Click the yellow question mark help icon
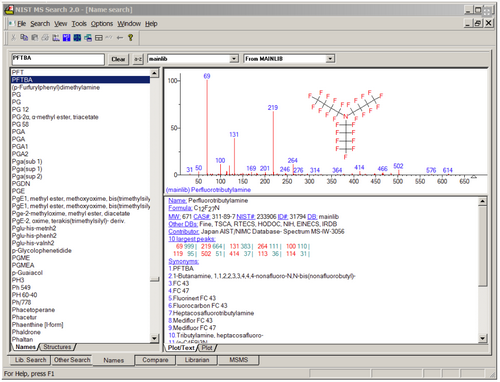500x382 pixels. 130,38
